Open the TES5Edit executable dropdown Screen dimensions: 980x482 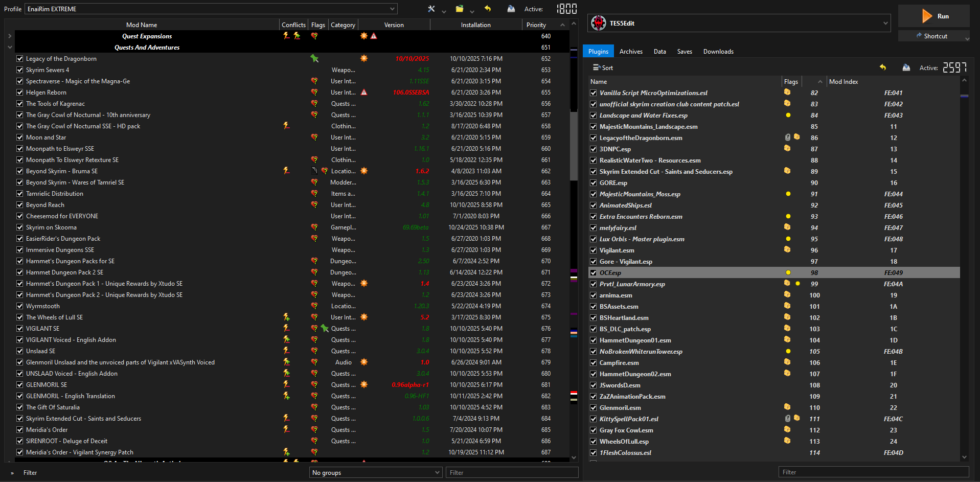point(739,23)
